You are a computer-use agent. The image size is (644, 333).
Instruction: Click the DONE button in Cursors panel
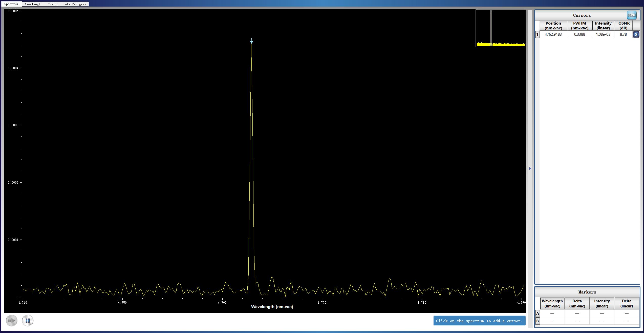pyautogui.click(x=631, y=15)
